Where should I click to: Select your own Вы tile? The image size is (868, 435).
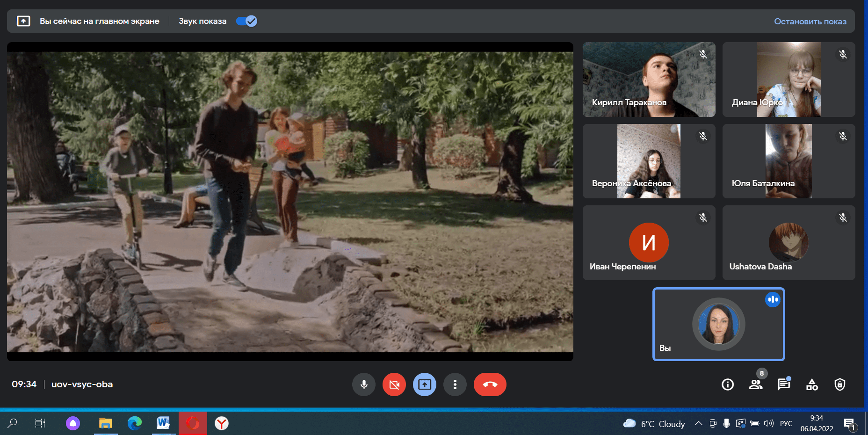(719, 324)
